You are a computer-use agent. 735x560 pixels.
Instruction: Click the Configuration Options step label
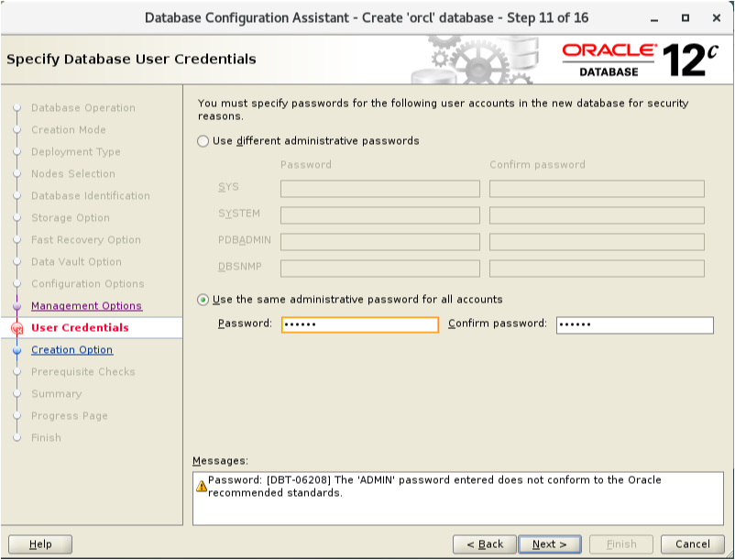(x=88, y=284)
